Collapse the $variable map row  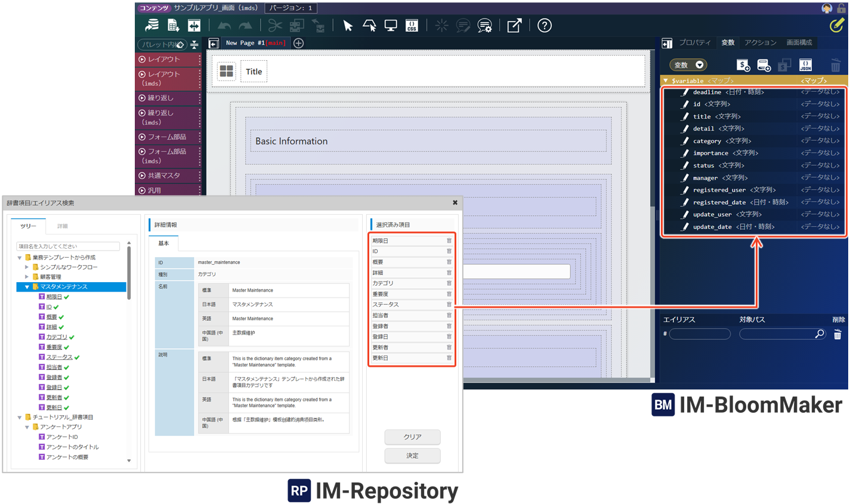point(666,81)
